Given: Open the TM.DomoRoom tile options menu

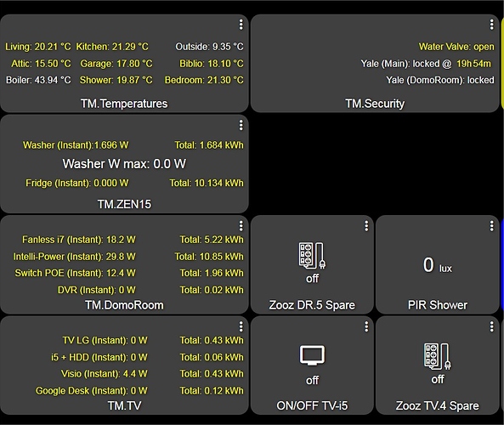Looking at the screenshot, I should coord(241,226).
